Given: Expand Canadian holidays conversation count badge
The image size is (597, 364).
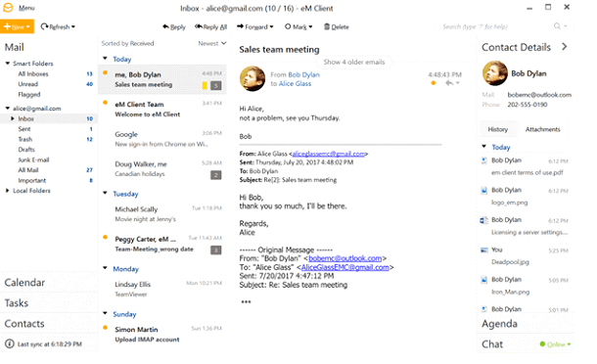Looking at the screenshot, I should 216,175.
